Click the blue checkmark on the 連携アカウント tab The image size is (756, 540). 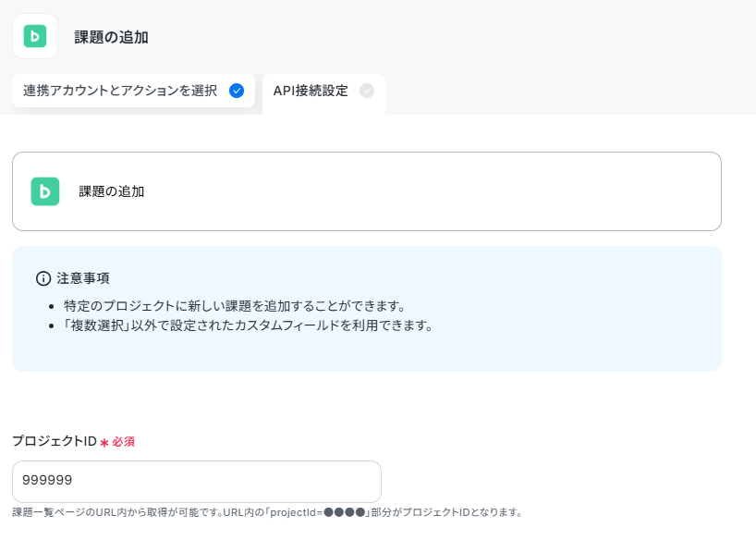tap(237, 91)
